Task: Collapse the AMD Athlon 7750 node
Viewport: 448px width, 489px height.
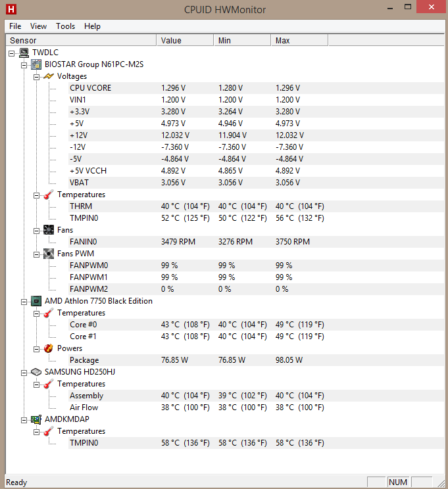Action: point(24,302)
